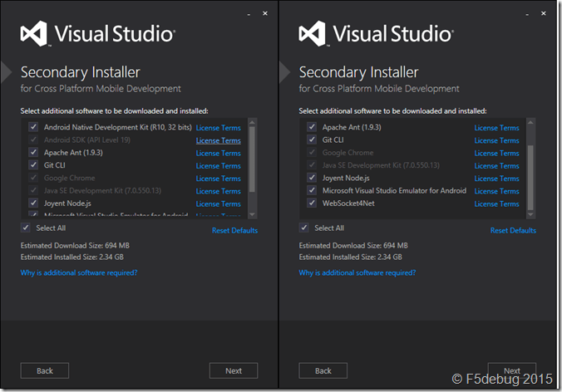Toggle Git CLI checkbox in left installer
Image resolution: width=562 pixels, height=392 pixels.
(x=33, y=164)
